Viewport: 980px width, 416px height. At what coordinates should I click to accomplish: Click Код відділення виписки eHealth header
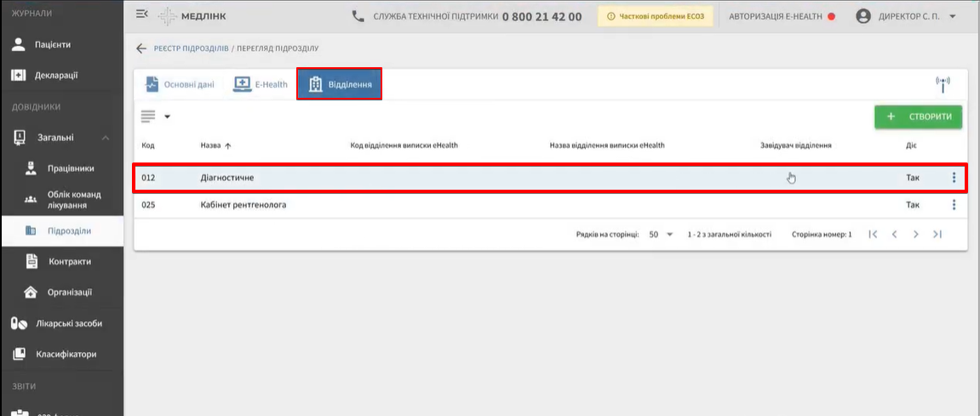[404, 145]
